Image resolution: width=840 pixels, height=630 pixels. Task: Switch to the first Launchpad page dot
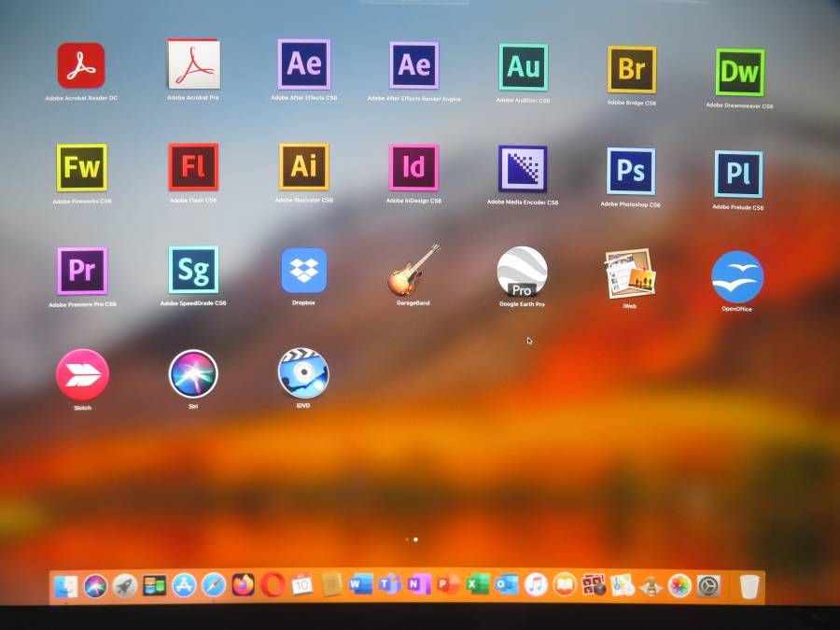408,539
